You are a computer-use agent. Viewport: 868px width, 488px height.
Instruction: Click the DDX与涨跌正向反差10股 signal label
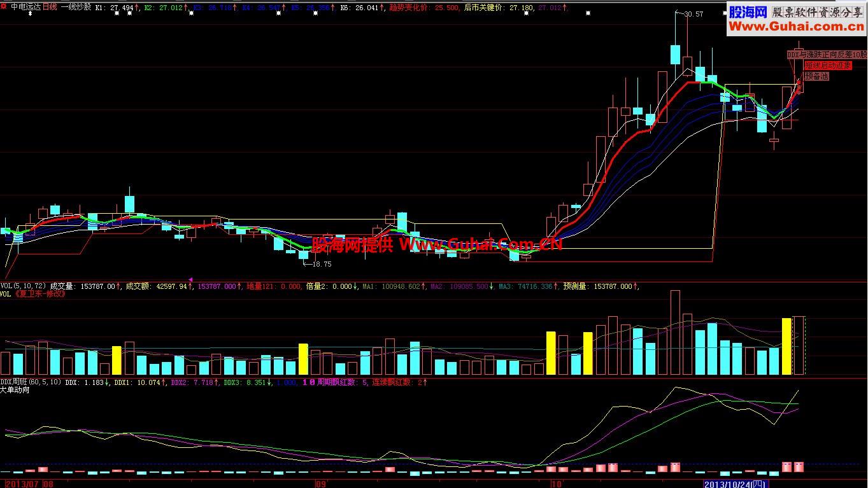coord(827,55)
